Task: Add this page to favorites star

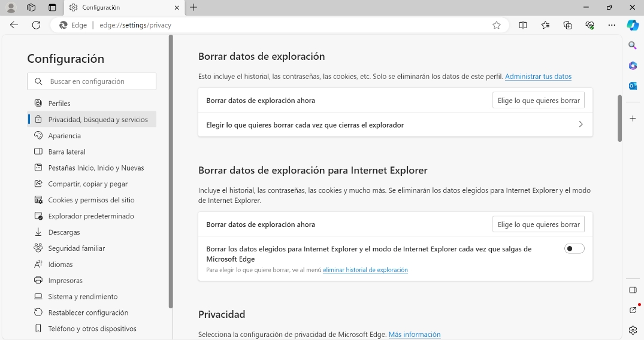Action: coord(497,25)
